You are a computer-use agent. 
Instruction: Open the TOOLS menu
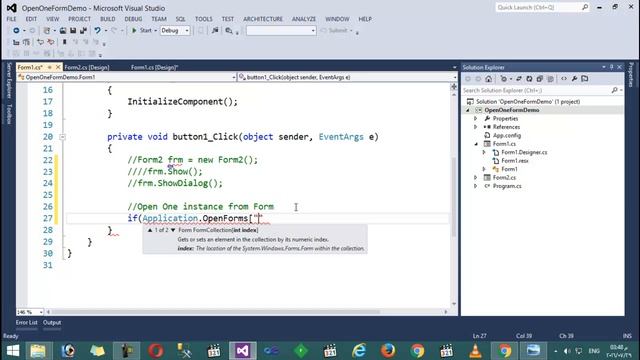(203, 19)
